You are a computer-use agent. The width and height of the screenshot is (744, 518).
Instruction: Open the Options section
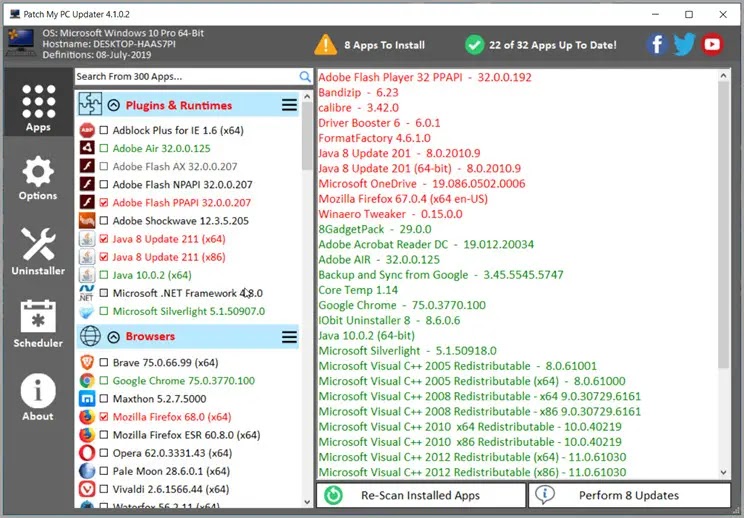pyautogui.click(x=38, y=178)
